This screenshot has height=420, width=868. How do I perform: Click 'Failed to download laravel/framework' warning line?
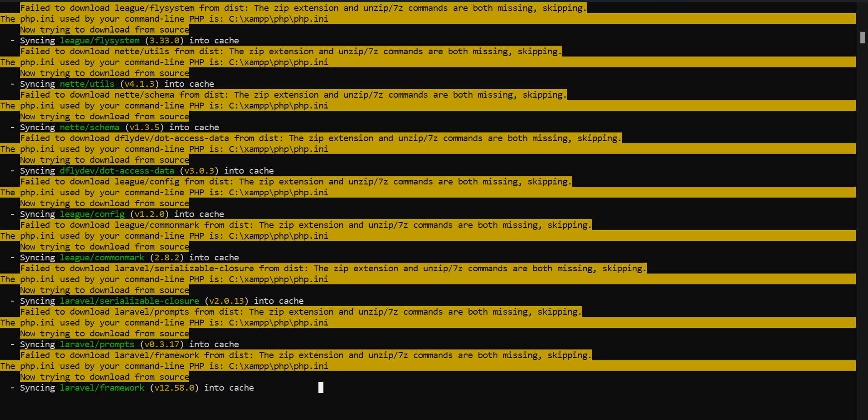pos(306,355)
